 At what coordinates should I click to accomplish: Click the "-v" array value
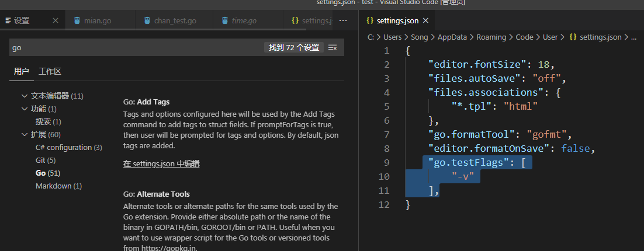pyautogui.click(x=463, y=177)
